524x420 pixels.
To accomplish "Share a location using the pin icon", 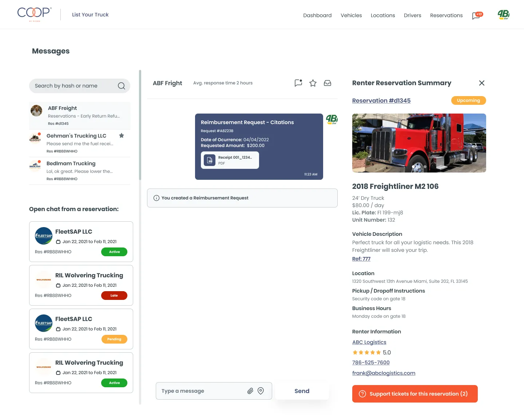I will click(x=261, y=391).
